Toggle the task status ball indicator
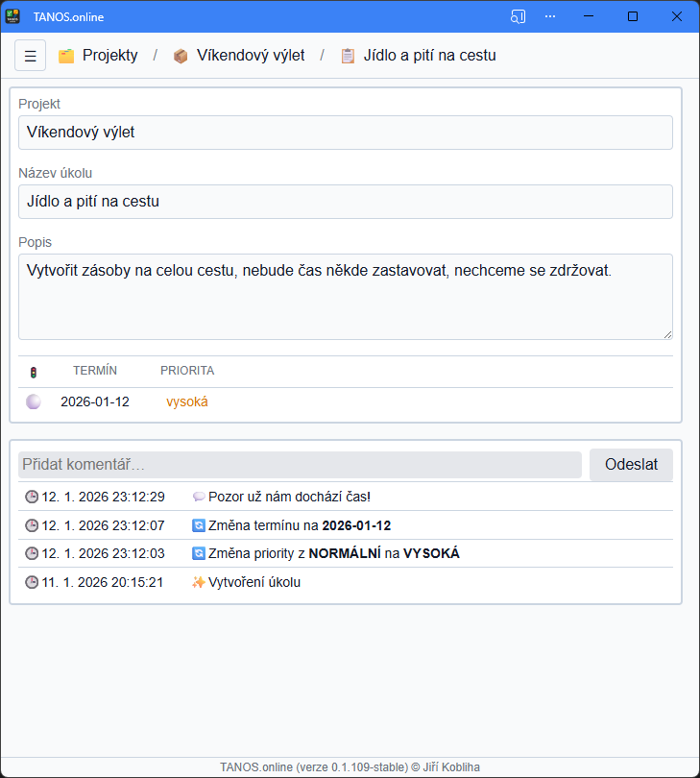Viewport: 700px width, 778px height. (x=34, y=401)
